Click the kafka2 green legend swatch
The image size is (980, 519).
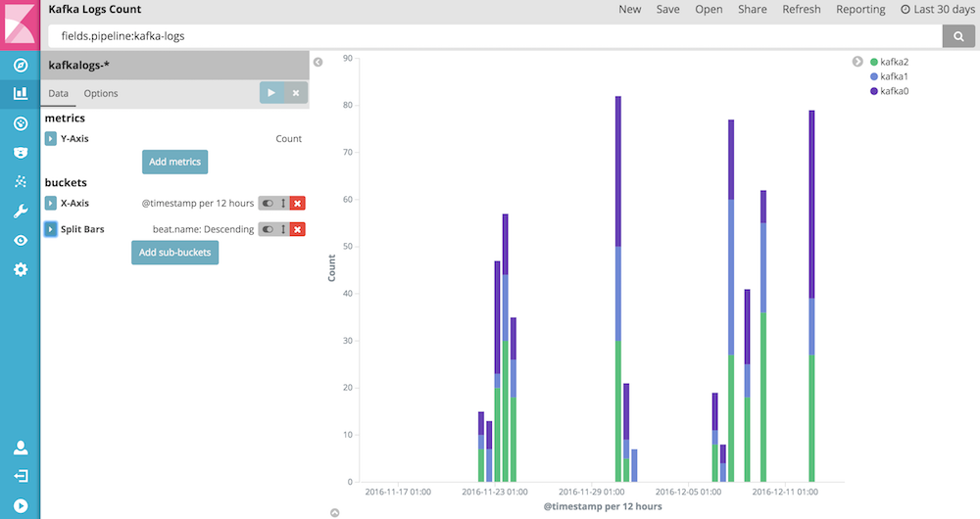[874, 62]
